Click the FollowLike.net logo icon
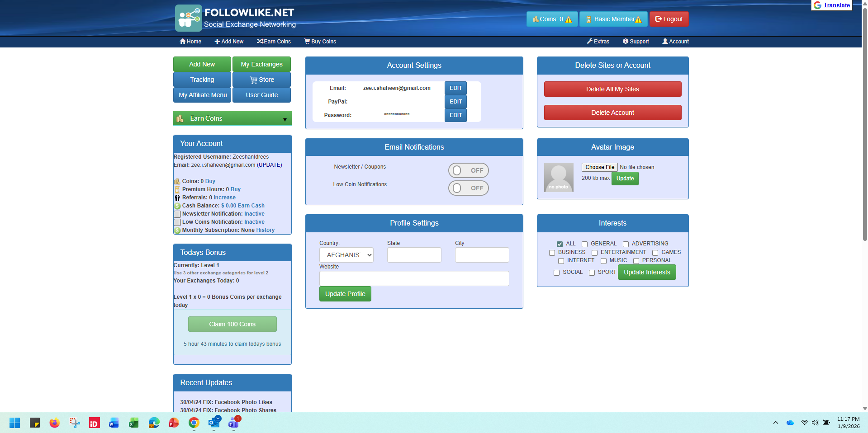The image size is (868, 433). pyautogui.click(x=189, y=18)
